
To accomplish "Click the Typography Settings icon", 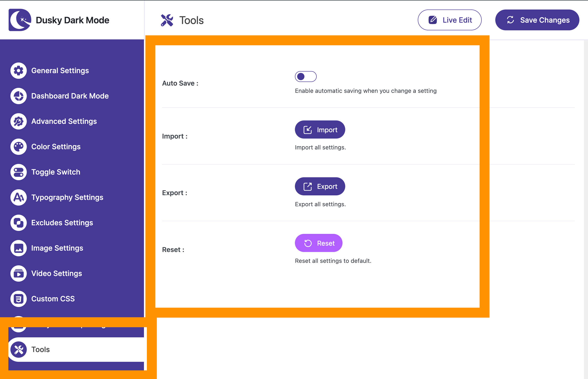I will [19, 197].
